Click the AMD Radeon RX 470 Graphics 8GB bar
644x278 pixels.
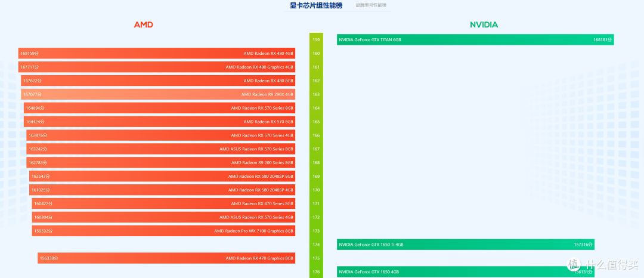166,258
